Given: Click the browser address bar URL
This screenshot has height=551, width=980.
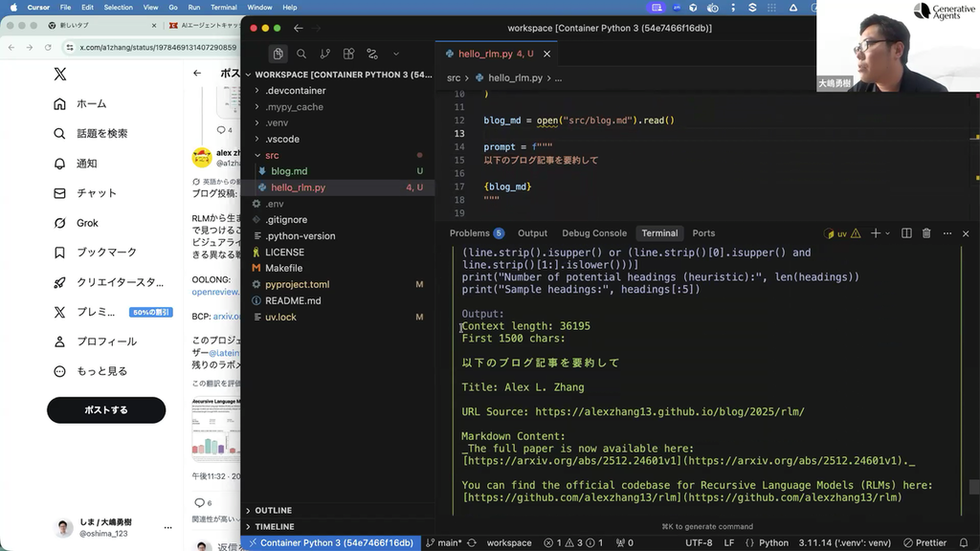Looking at the screenshot, I should coord(158,48).
